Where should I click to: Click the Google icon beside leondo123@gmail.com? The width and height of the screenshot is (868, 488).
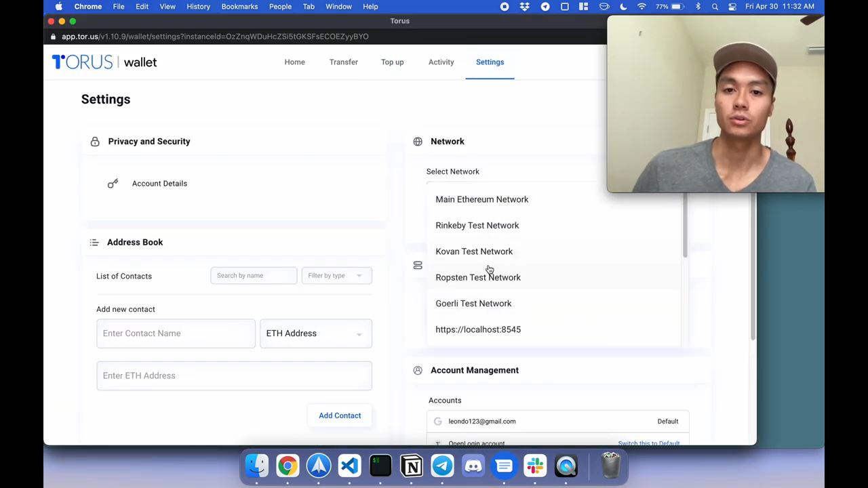(x=438, y=422)
